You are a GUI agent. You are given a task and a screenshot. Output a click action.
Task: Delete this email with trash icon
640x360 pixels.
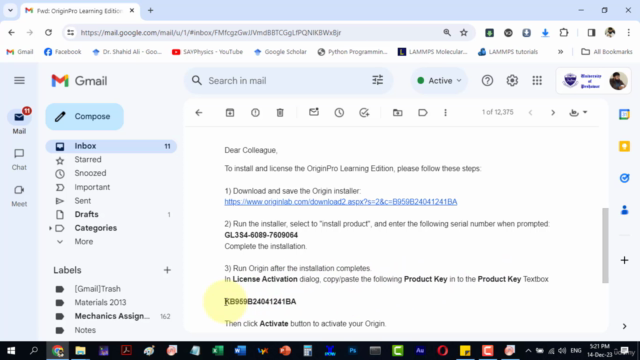[280, 113]
